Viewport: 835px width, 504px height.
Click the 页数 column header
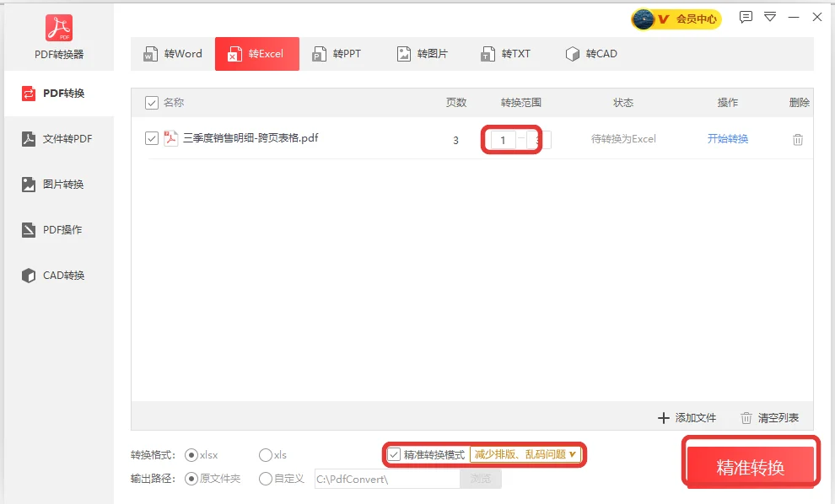click(455, 103)
